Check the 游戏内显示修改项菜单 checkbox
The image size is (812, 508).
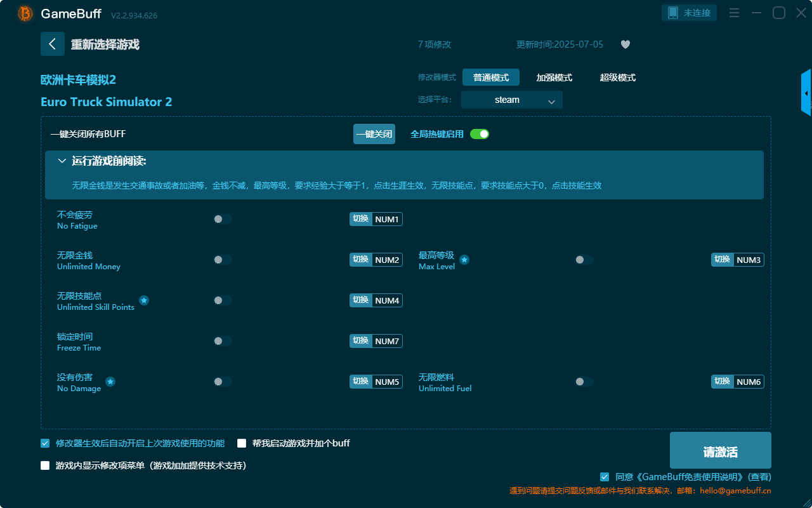tap(44, 465)
